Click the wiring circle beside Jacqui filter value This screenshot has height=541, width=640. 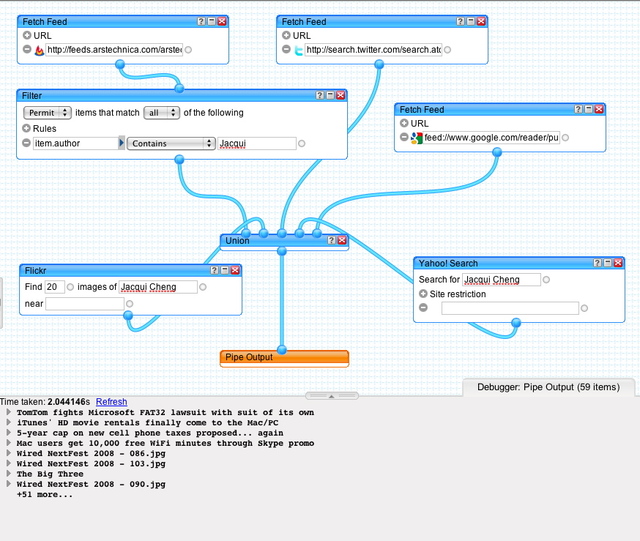(302, 143)
